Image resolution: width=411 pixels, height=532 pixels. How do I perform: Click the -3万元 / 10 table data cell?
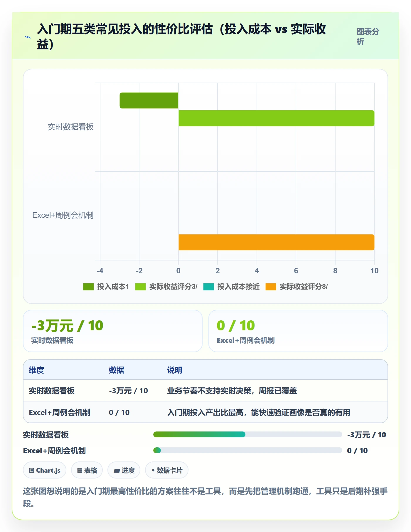128,391
